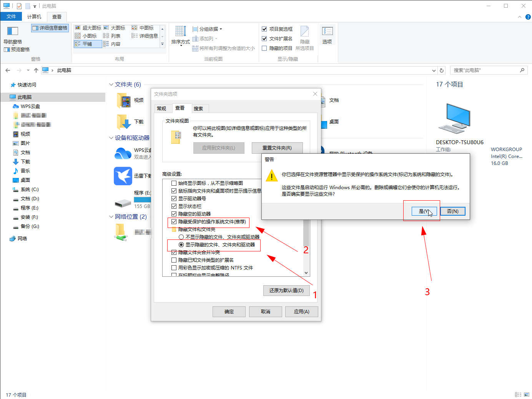Click 是(Y) in the warning dialog

coord(424,211)
